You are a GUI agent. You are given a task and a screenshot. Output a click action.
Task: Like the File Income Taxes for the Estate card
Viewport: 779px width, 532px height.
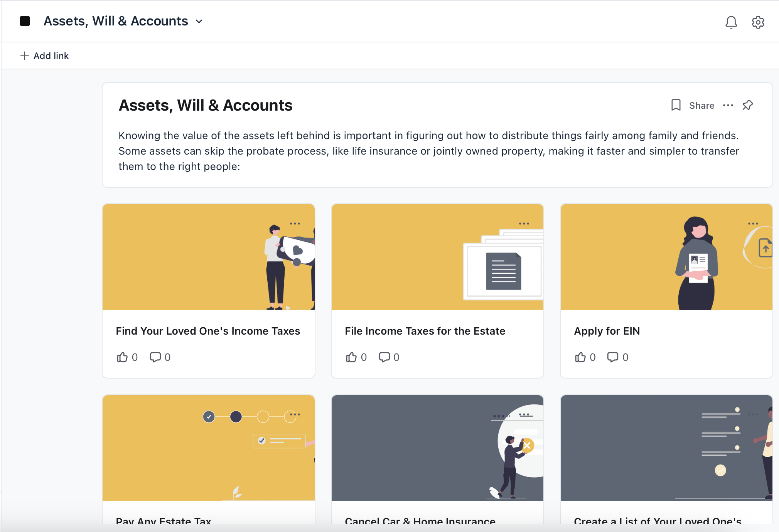tap(351, 357)
